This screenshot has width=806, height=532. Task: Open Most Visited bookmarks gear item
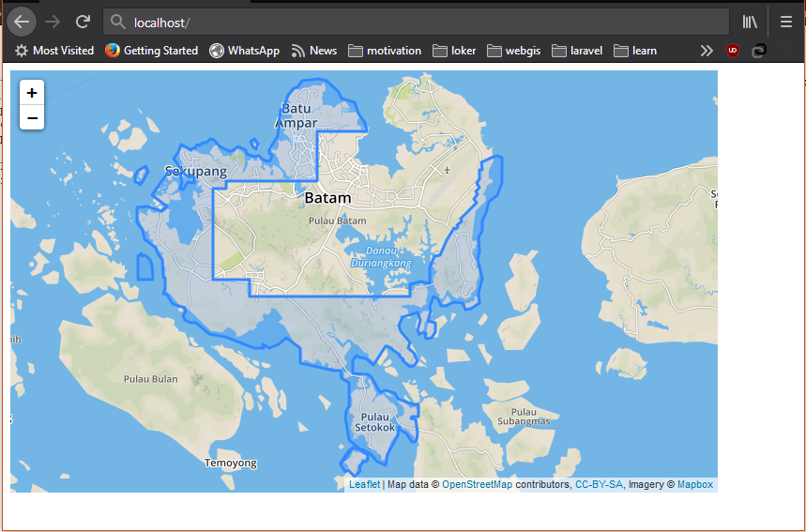54,51
